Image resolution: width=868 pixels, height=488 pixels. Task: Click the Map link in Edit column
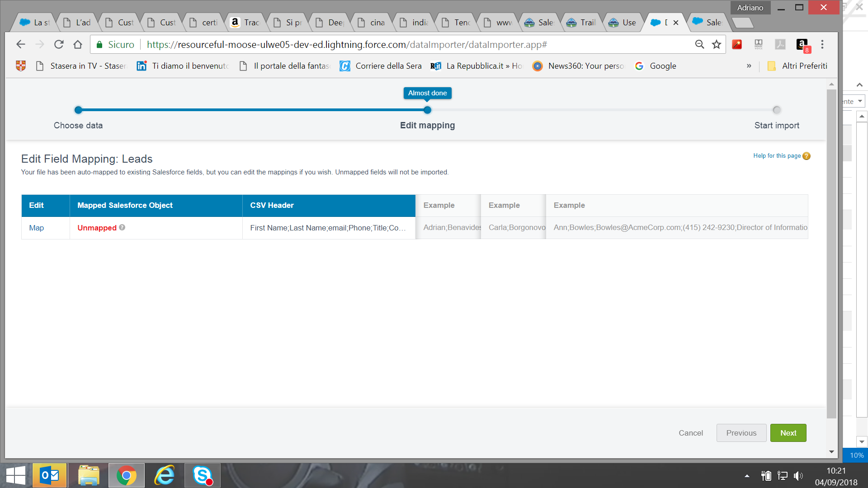pyautogui.click(x=37, y=228)
